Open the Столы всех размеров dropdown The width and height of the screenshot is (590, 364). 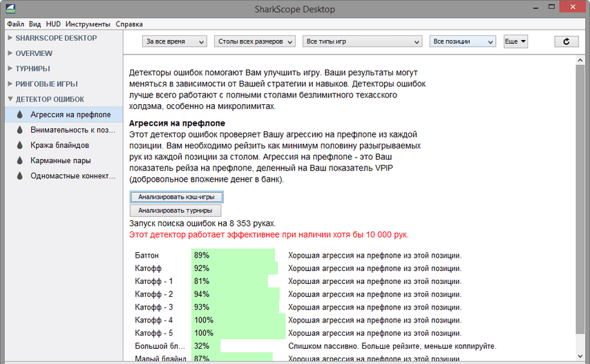coord(255,41)
